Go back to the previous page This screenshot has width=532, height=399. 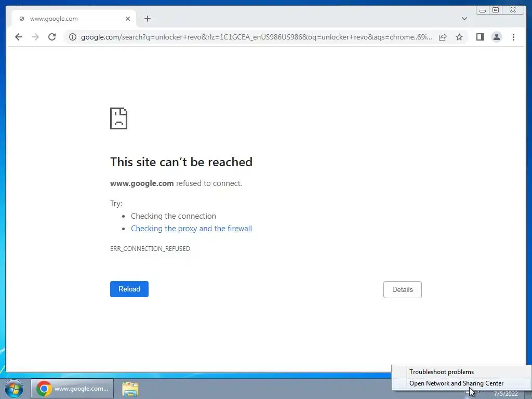click(19, 37)
